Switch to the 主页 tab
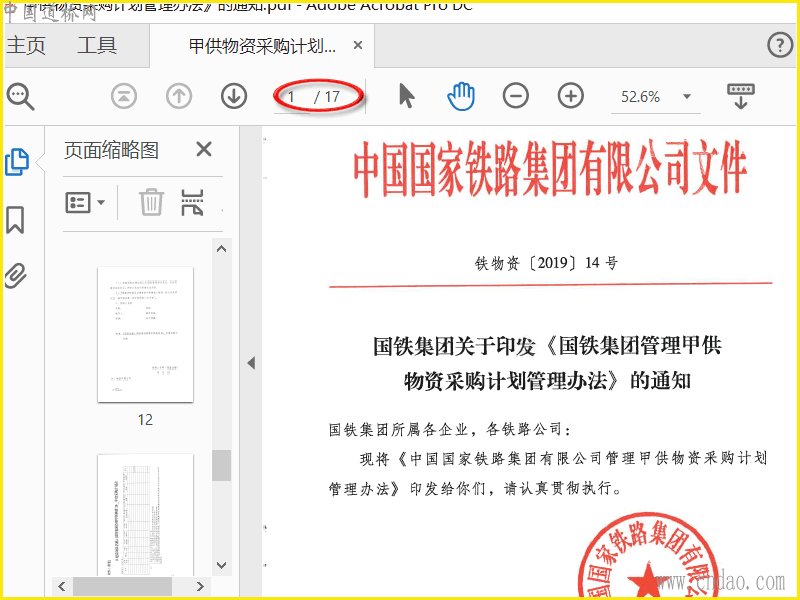Viewport: 800px width, 600px height. coord(26,45)
